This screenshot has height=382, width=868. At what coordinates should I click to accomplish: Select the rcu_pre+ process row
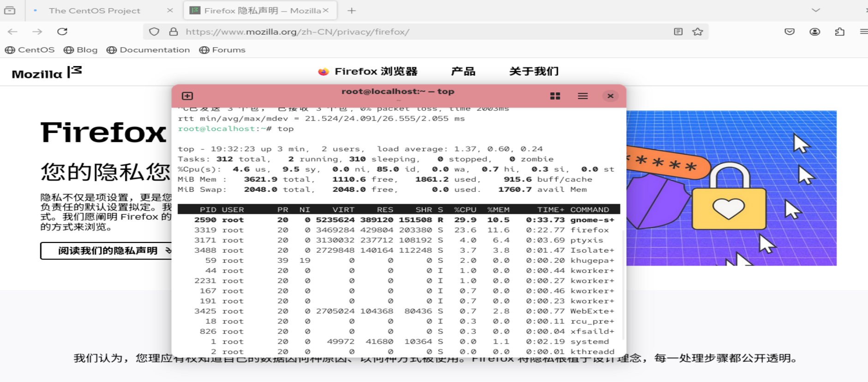(399, 321)
